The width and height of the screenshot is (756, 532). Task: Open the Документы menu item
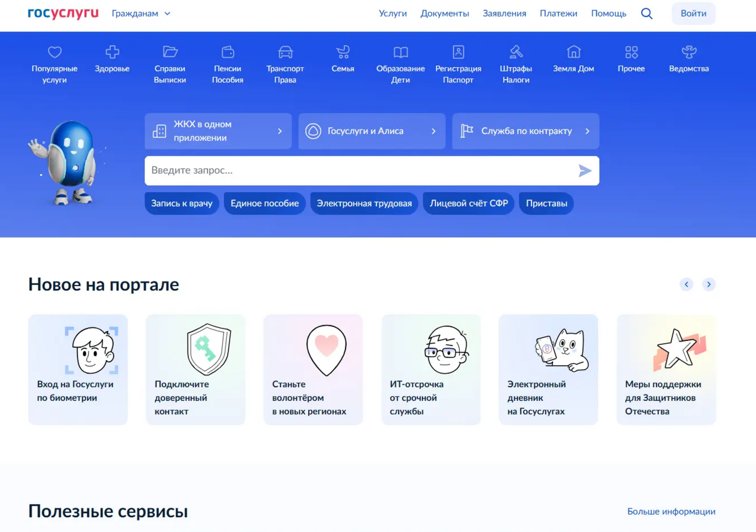click(445, 13)
